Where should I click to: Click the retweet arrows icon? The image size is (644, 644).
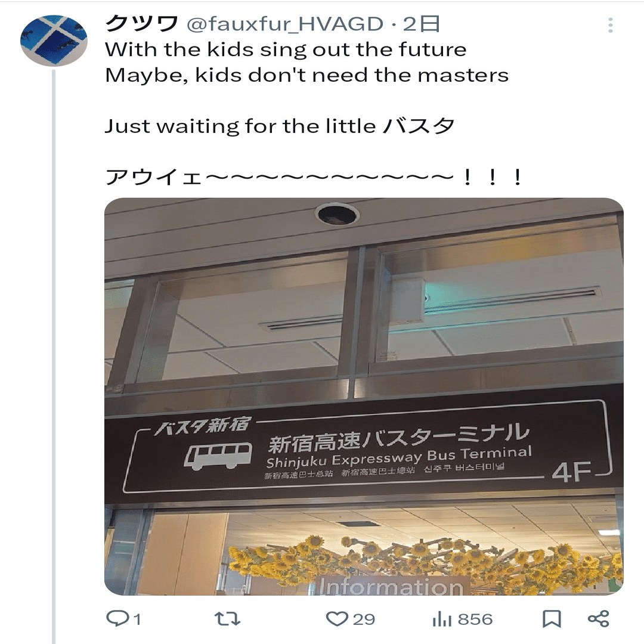pos(227,618)
